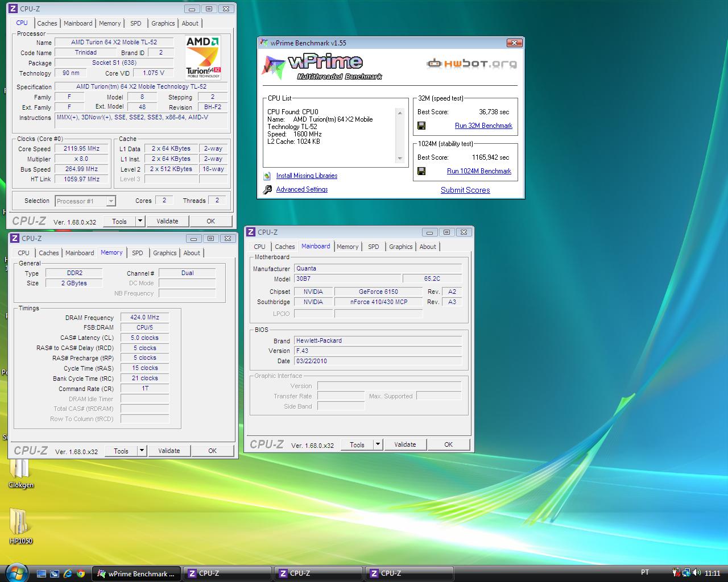Open the About tab in the CPU-Z Timings window
728x582 pixels.
[x=192, y=253]
